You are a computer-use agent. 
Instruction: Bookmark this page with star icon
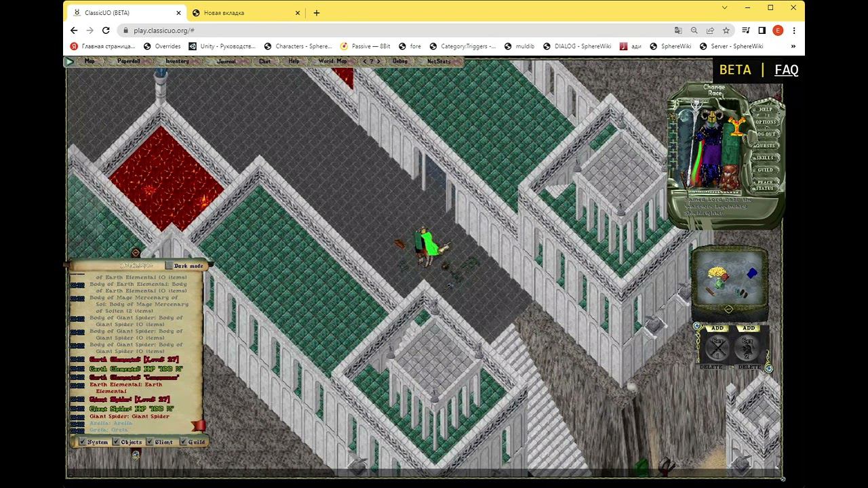point(726,30)
